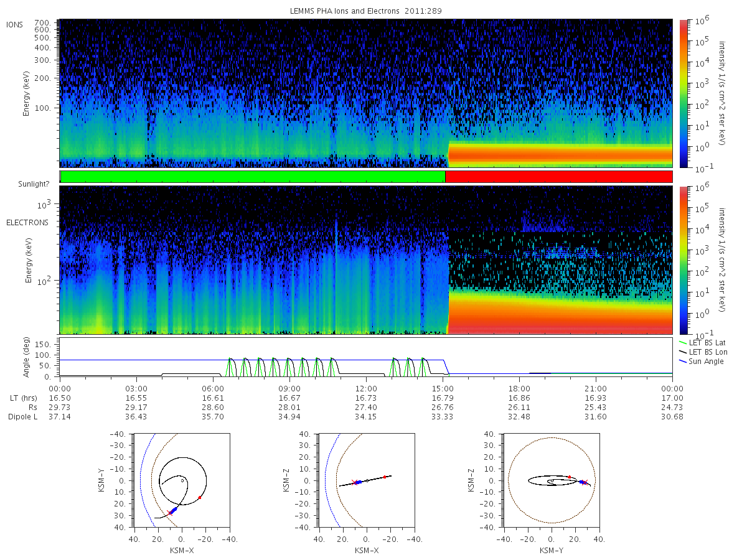
Task: Click the Rs value 27.40
Action: tap(366, 407)
